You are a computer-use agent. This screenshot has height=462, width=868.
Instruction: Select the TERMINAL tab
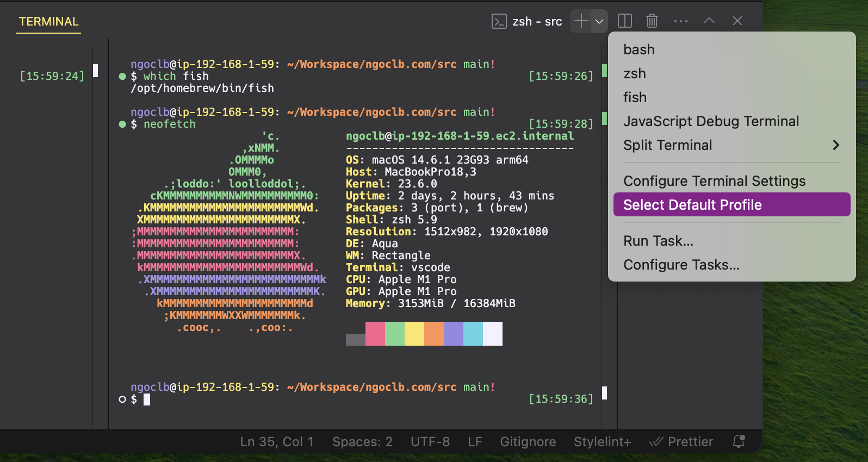coord(49,22)
